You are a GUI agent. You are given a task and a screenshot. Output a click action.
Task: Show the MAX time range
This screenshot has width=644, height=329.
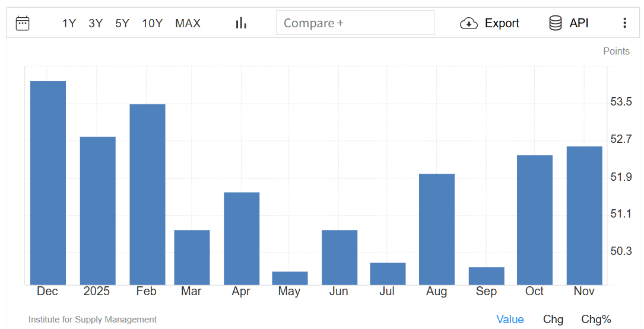tap(188, 23)
